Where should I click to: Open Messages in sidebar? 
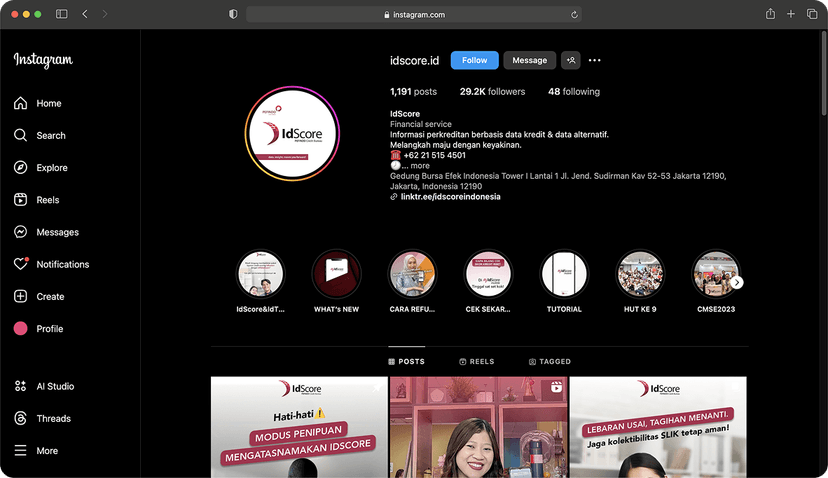[46, 232]
